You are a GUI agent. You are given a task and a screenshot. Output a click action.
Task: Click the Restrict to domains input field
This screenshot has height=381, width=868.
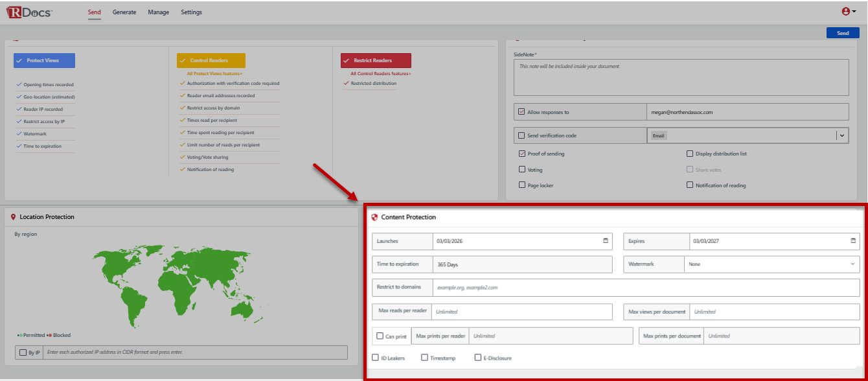pos(646,287)
